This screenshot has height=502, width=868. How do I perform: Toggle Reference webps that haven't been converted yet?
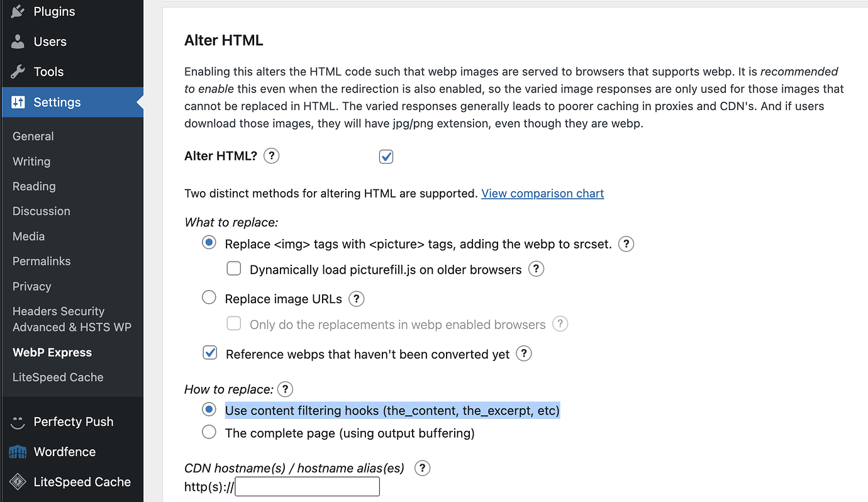[x=210, y=354]
